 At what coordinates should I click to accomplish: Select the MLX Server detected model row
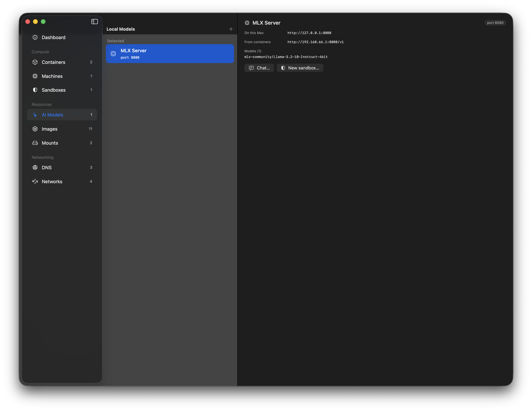pyautogui.click(x=170, y=54)
